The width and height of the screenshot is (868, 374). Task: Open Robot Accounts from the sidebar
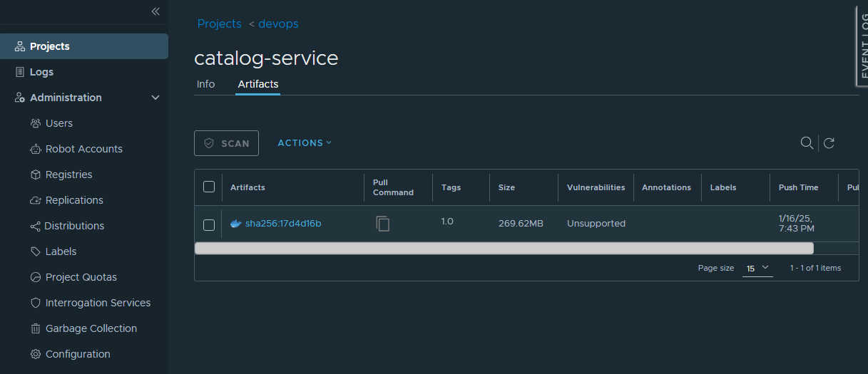(83, 149)
